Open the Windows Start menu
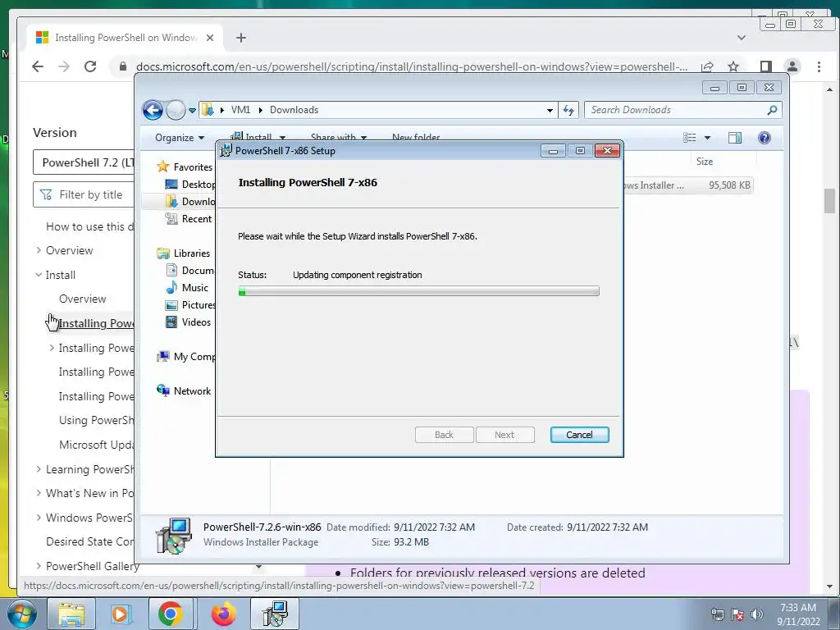This screenshot has height=630, width=840. (21, 614)
